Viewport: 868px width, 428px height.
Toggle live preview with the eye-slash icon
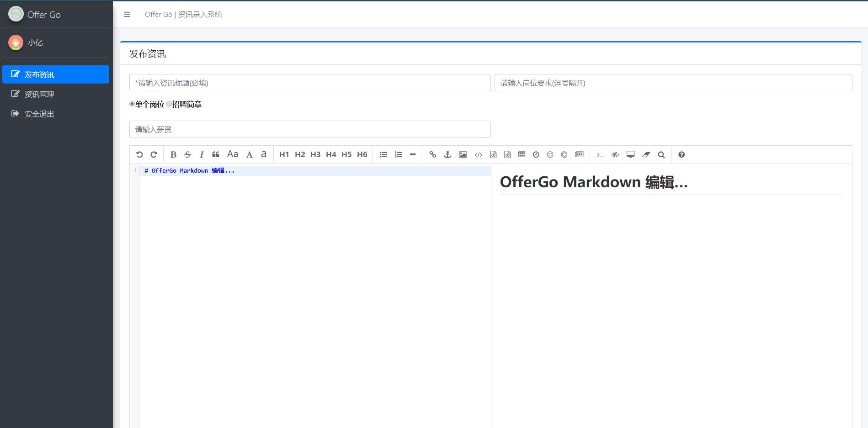(615, 154)
